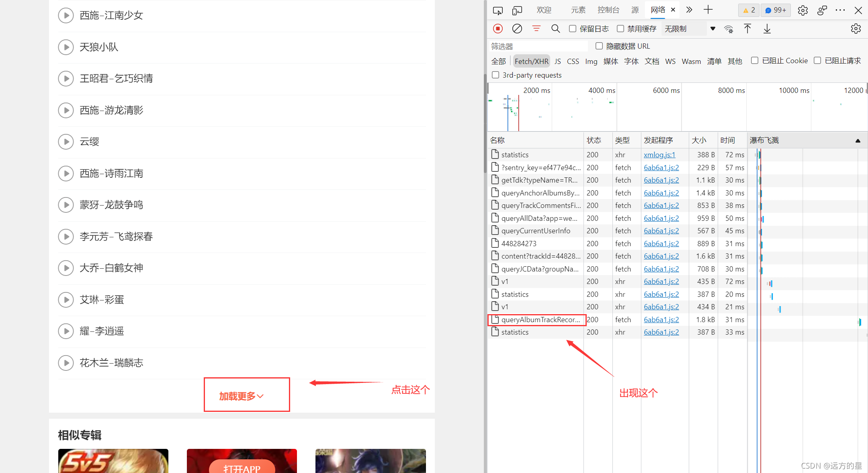This screenshot has width=868, height=473.
Task: Open the xmlog.js:1 initiator link
Action: click(x=659, y=155)
